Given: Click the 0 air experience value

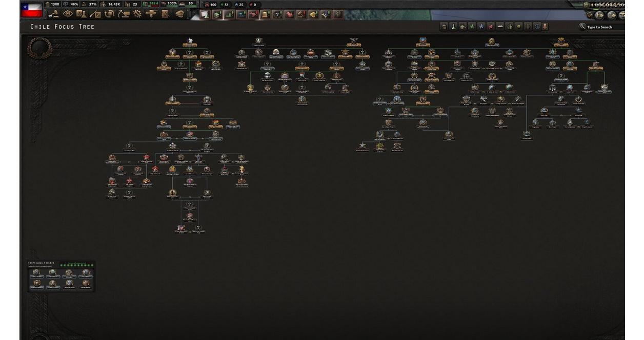Looking at the screenshot, I should pos(254,5).
